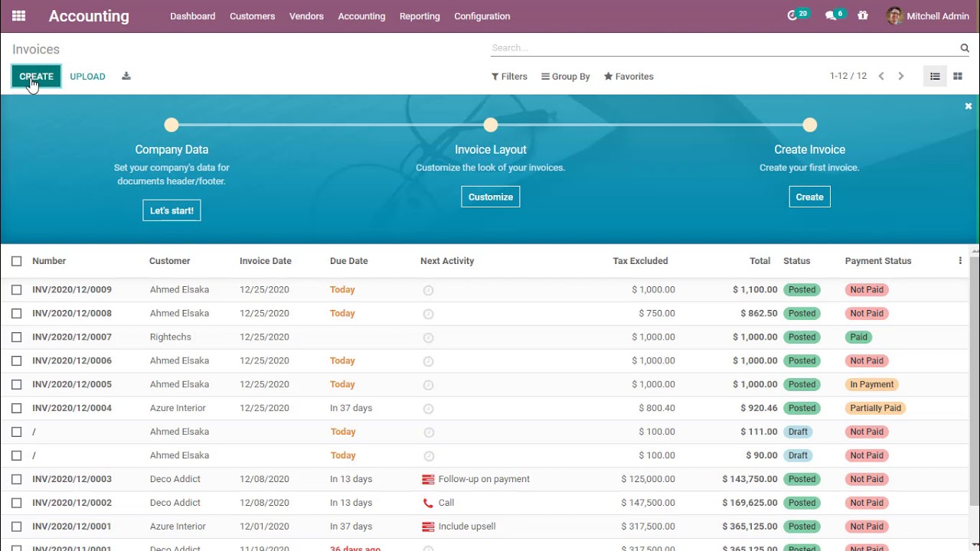980x551 pixels.
Task: Open the Configuration menu
Action: tap(482, 16)
